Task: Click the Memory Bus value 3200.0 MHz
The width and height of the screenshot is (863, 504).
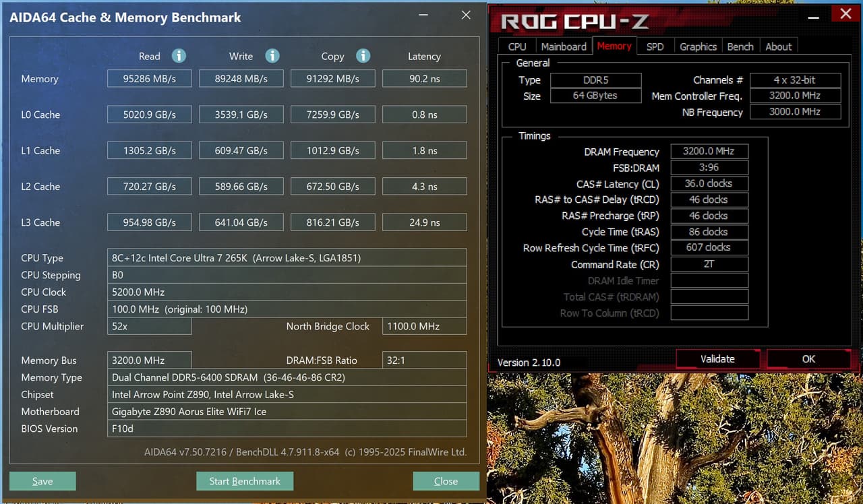Action: click(150, 360)
